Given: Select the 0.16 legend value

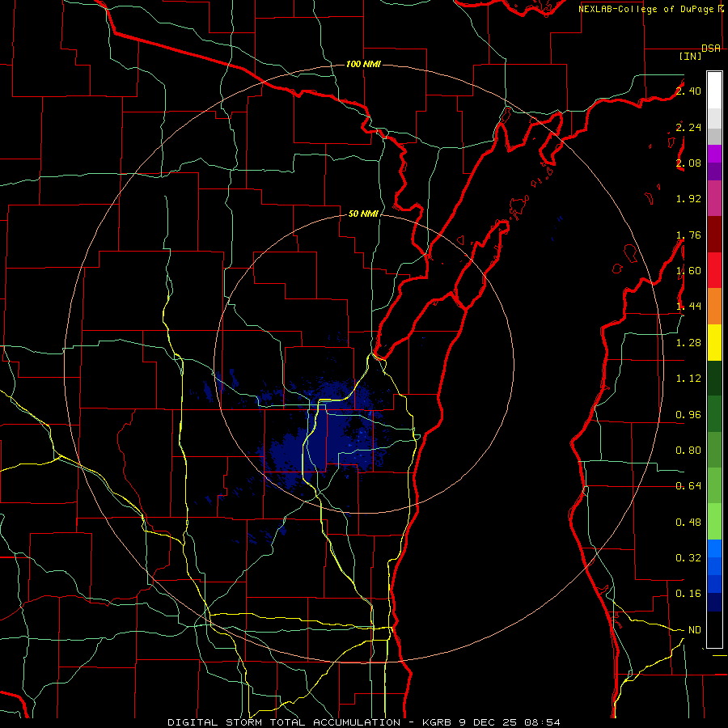Looking at the screenshot, I should [688, 594].
